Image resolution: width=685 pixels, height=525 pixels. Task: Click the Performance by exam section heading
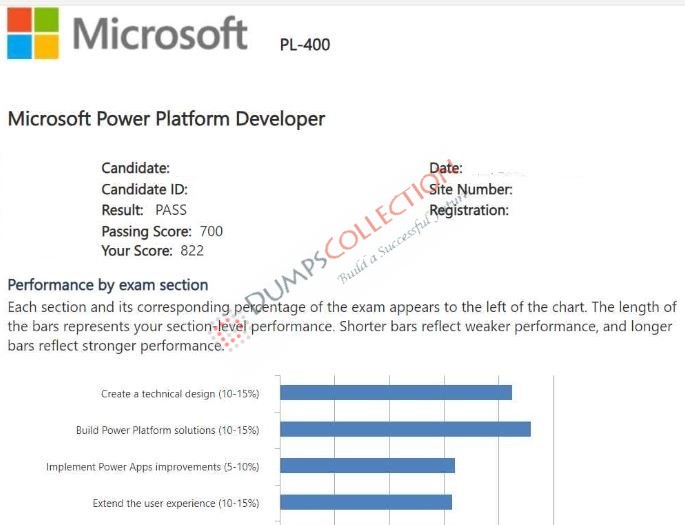108,285
